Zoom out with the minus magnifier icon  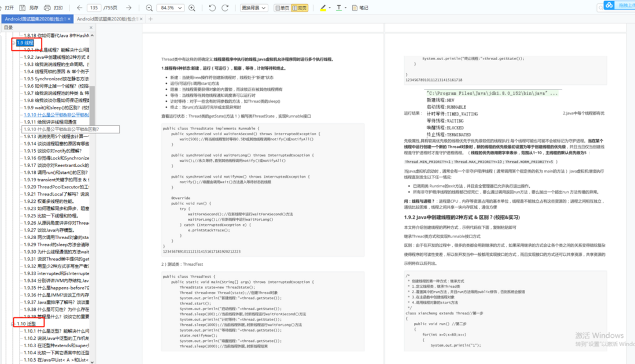pos(149,8)
